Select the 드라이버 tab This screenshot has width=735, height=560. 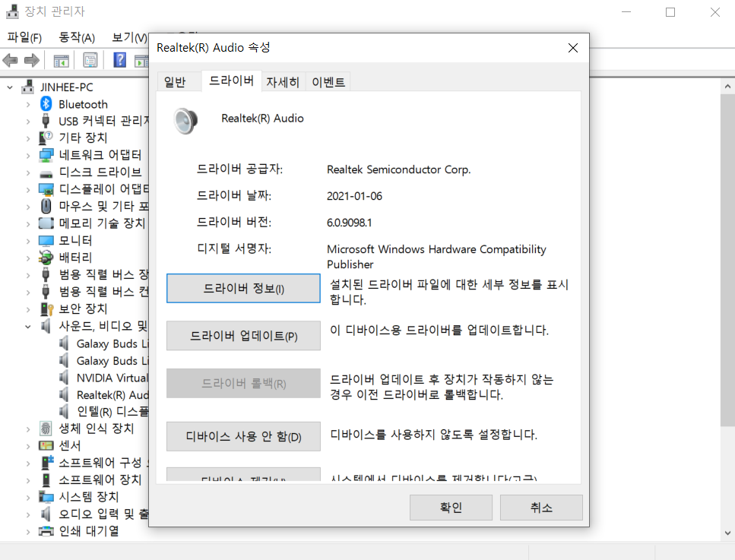[x=231, y=81]
